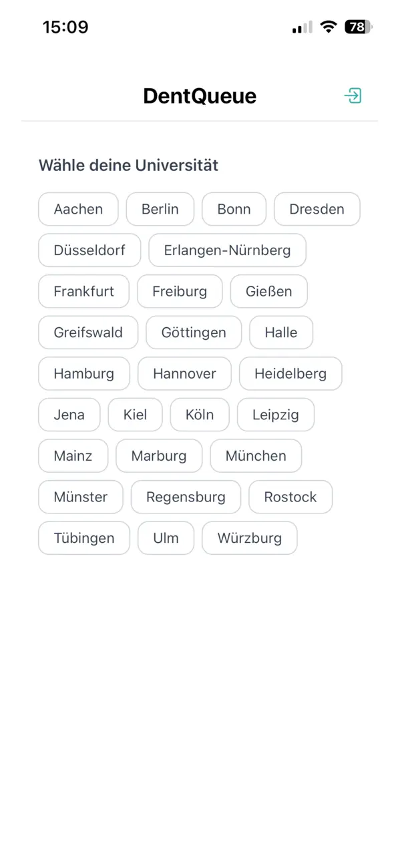Select Freiburg university
The width and height of the screenshot is (400, 868).
click(x=180, y=291)
